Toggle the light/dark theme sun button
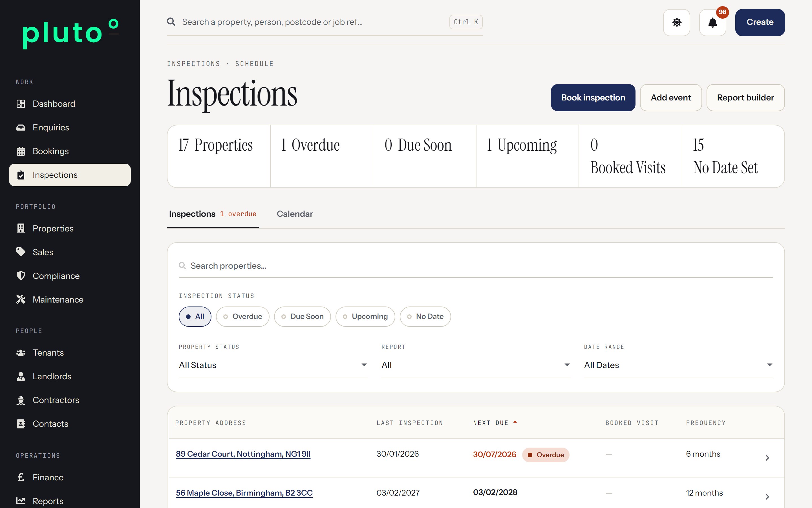812x508 pixels. click(x=676, y=23)
